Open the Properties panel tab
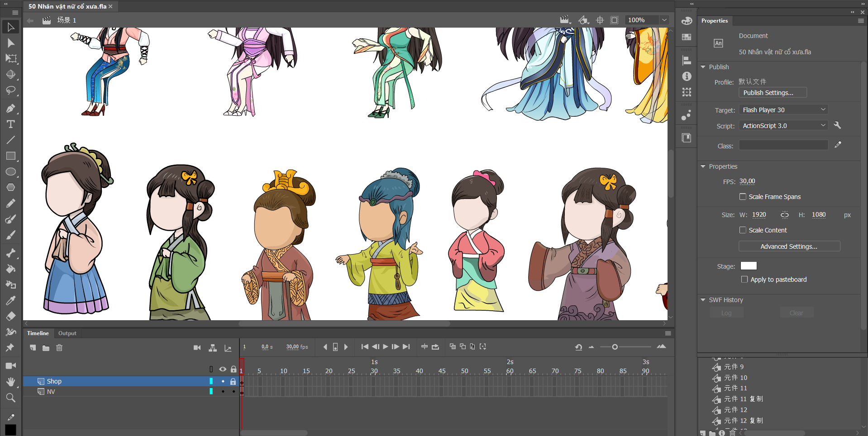The height and width of the screenshot is (436, 868). coord(714,21)
